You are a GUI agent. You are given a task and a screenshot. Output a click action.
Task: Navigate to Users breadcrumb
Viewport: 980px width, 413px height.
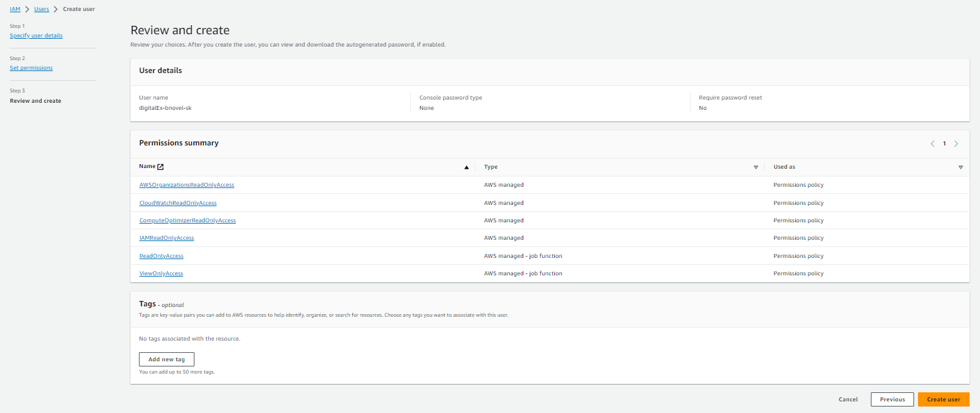41,9
